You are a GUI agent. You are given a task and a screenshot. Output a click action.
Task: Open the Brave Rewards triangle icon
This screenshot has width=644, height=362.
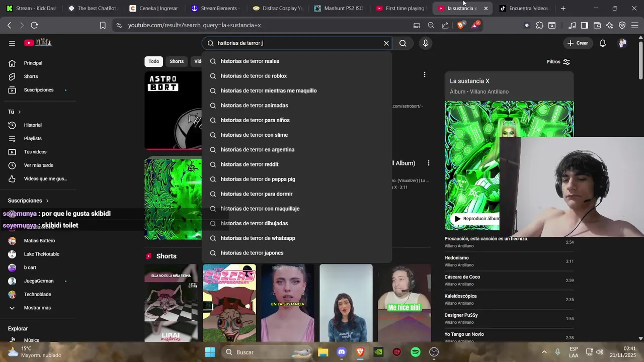475,25
